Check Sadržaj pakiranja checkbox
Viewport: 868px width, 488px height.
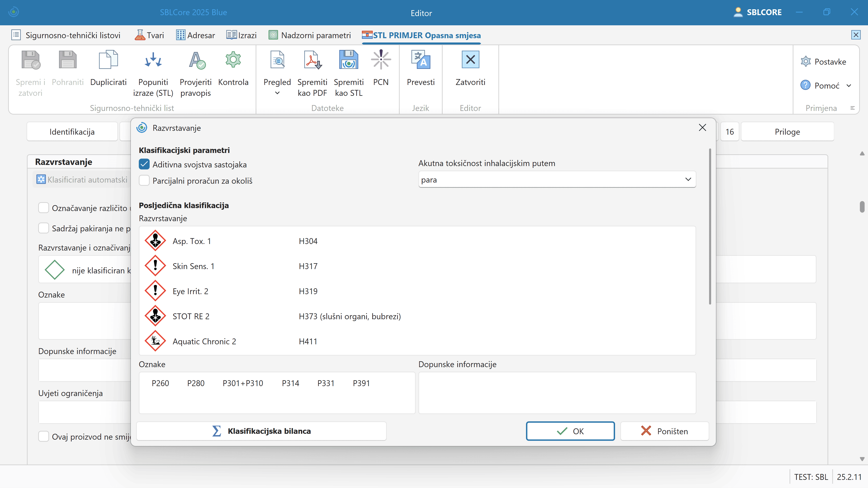point(43,228)
